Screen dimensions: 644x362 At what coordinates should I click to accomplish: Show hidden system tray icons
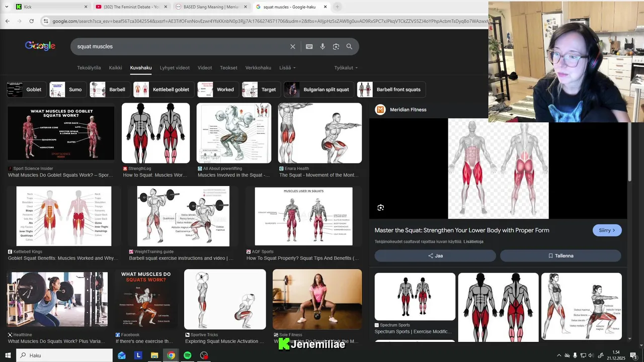tap(558, 355)
